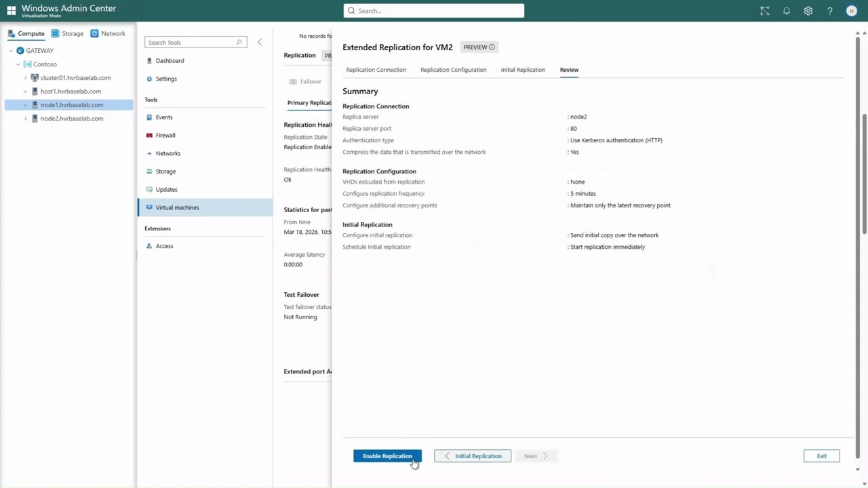
Task: Switch to Replication Connection tab
Action: 376,70
